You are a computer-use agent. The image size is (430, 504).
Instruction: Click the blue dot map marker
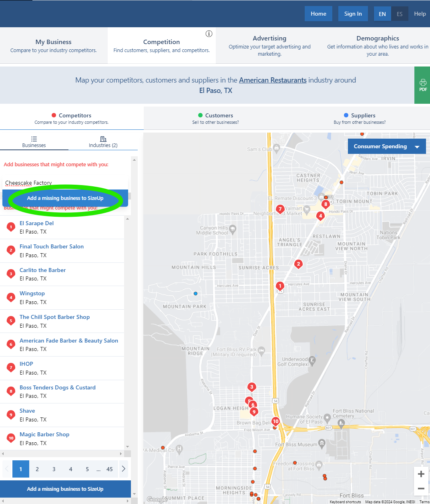(x=195, y=294)
